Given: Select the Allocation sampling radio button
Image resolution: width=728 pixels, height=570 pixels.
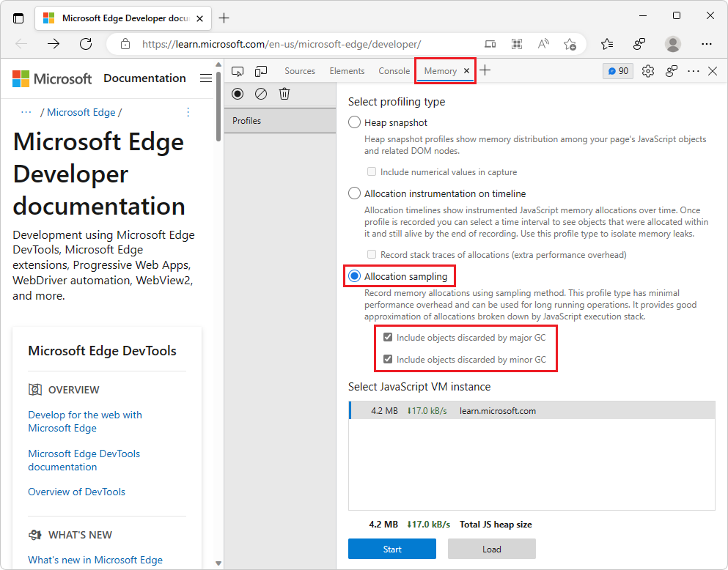Looking at the screenshot, I should tap(354, 276).
